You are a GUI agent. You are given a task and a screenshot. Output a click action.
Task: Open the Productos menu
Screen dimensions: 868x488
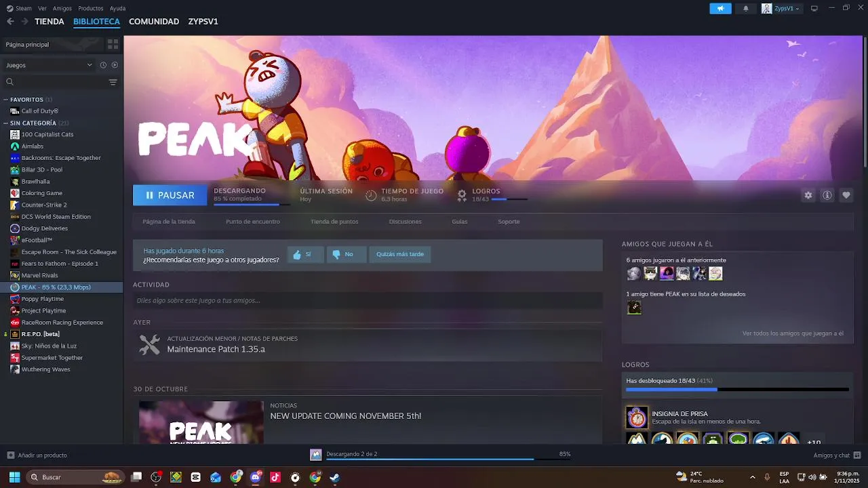(x=91, y=8)
